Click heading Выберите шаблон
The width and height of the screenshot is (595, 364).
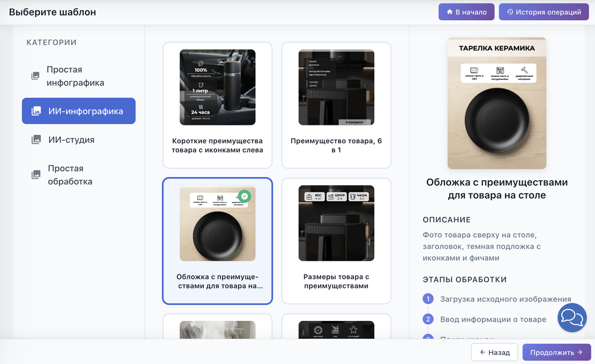[53, 12]
